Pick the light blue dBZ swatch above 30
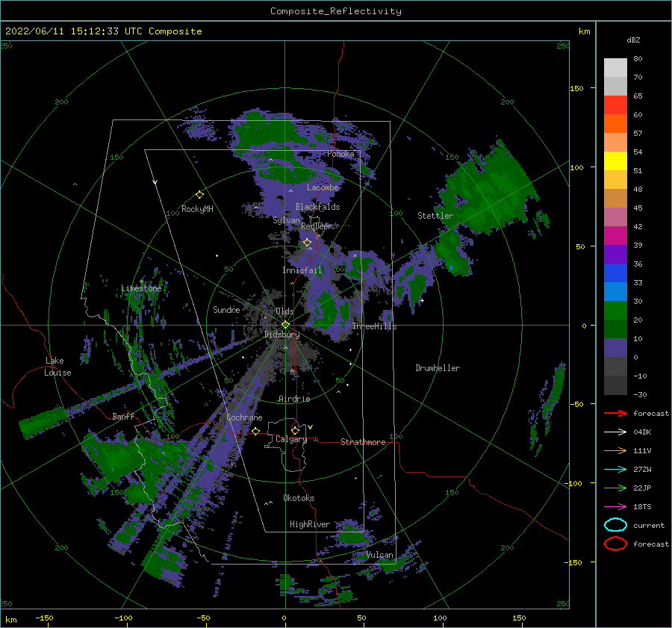The width and height of the screenshot is (672, 628). (615, 292)
